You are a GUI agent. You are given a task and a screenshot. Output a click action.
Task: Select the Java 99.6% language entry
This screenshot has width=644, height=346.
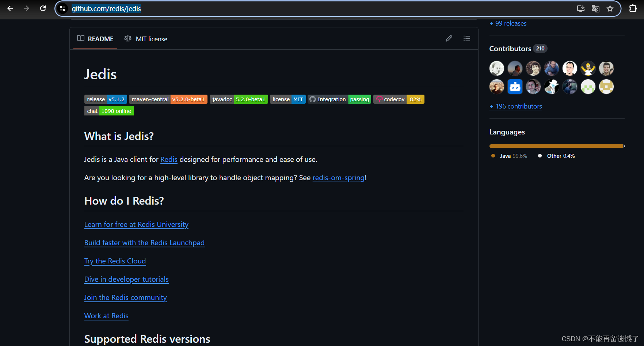509,156
